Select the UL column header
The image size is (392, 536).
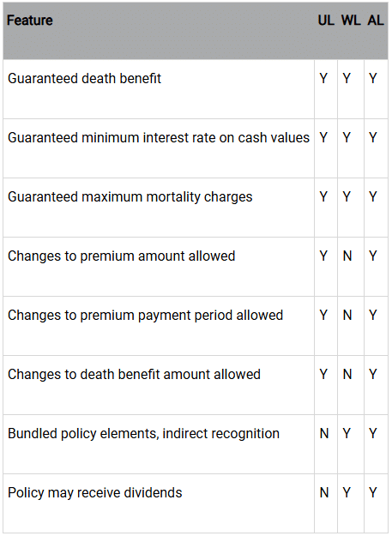coord(326,21)
